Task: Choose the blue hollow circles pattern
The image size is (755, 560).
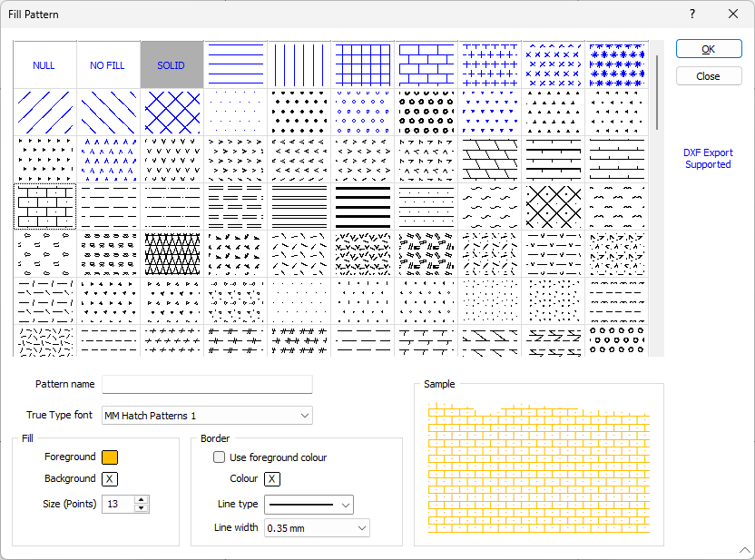Action: 363,113
